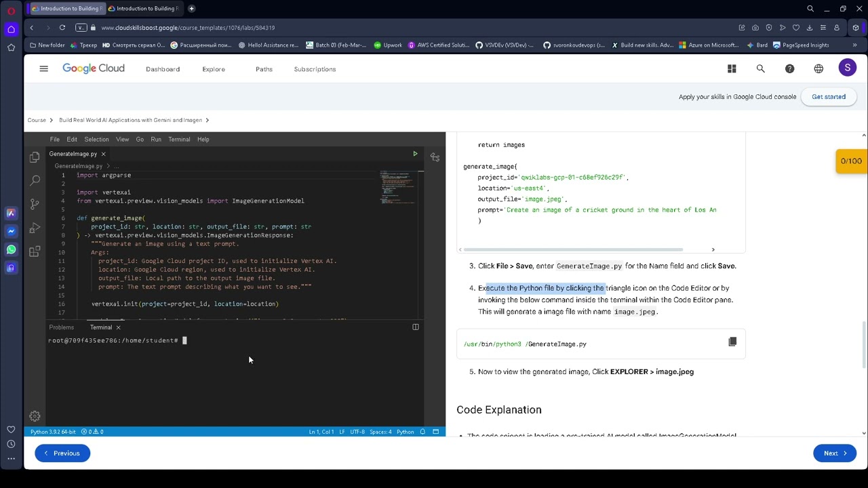
Task: Open the File menu in code editor
Action: (x=54, y=139)
